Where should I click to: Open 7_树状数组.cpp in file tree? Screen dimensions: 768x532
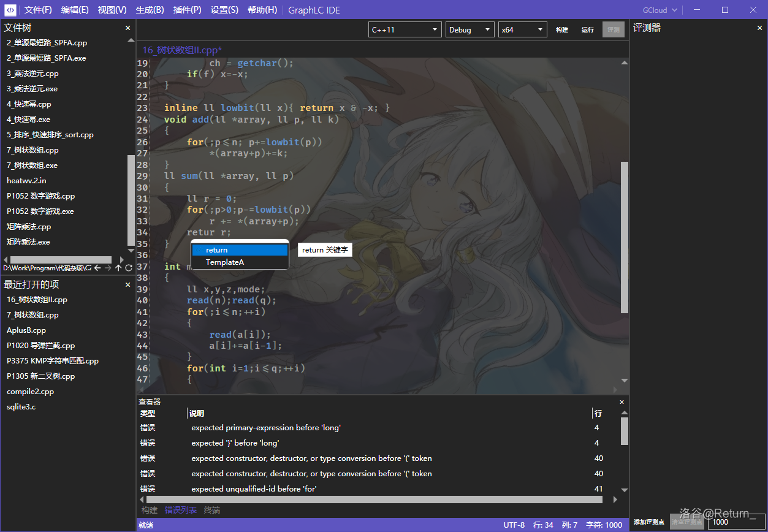tap(32, 150)
